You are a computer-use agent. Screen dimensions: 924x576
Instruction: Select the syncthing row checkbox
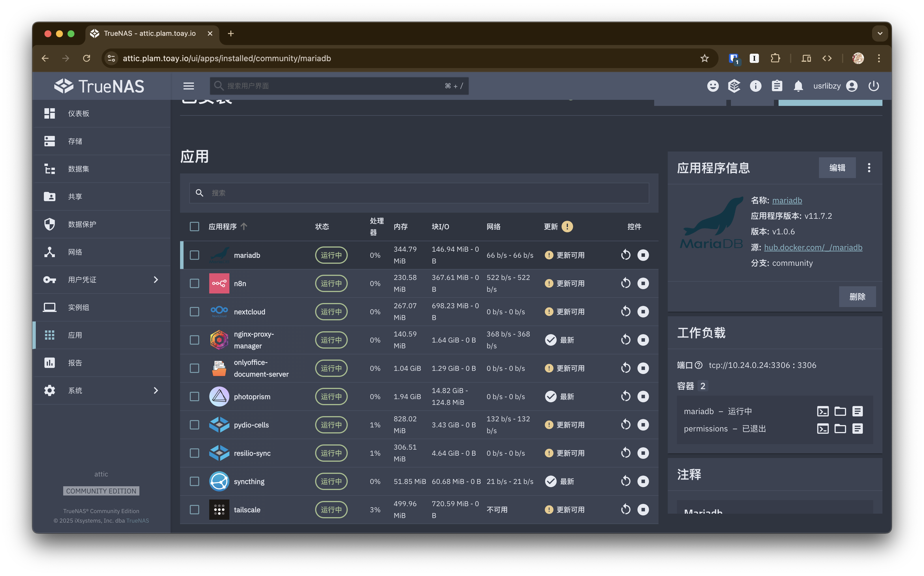[194, 482]
